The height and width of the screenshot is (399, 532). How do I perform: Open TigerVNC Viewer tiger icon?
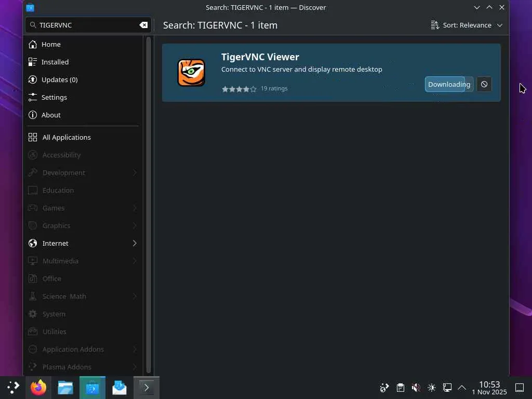point(191,73)
